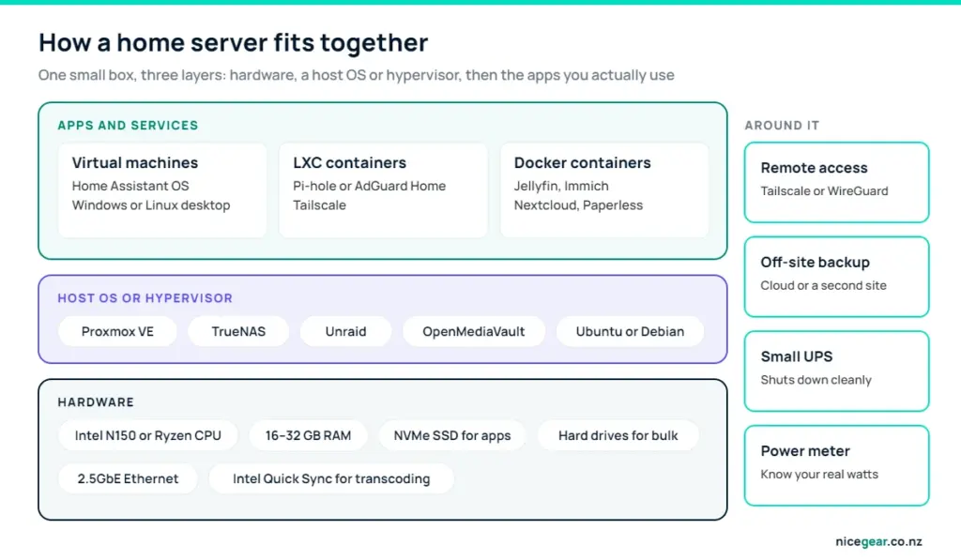Image resolution: width=961 pixels, height=560 pixels.
Task: Click the 'Home Assistant OS' text
Action: coord(130,186)
